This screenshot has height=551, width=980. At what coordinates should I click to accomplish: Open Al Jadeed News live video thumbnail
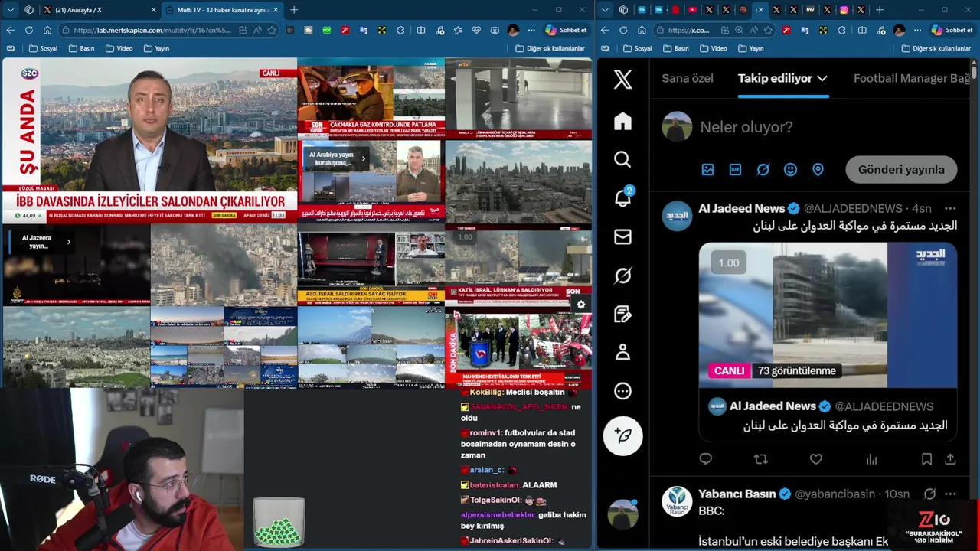(827, 315)
